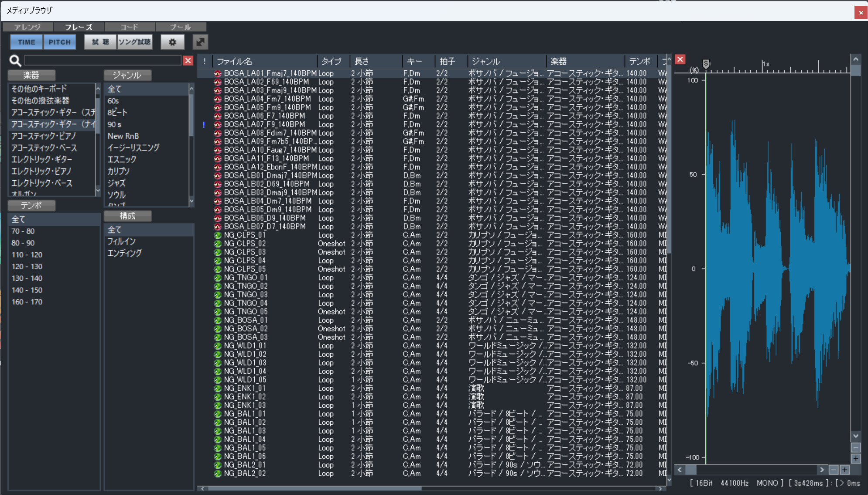868x495 pixels.
Task: Click waveform vertical scrollbar thumb at top
Action: (856, 70)
